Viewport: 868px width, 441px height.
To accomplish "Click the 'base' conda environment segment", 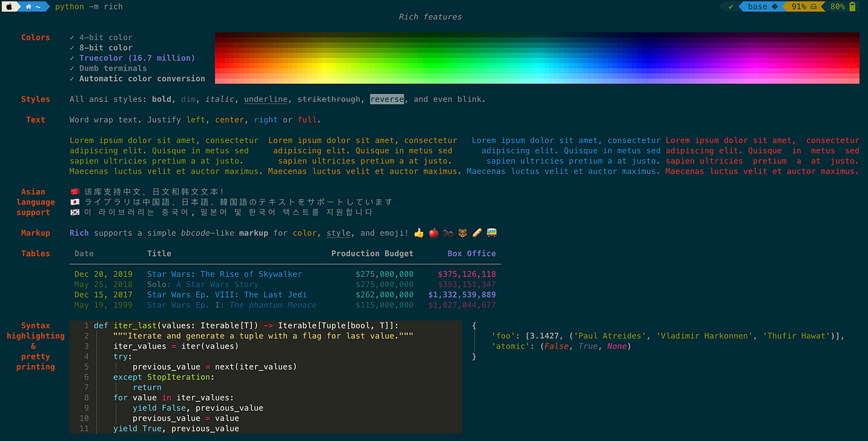I will pos(757,7).
